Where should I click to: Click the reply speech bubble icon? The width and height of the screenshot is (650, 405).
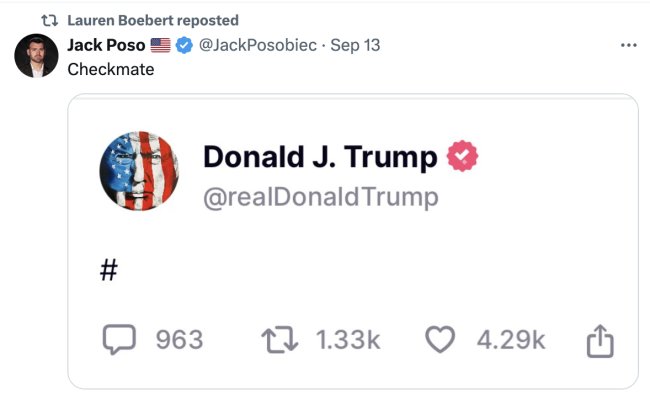tap(119, 340)
